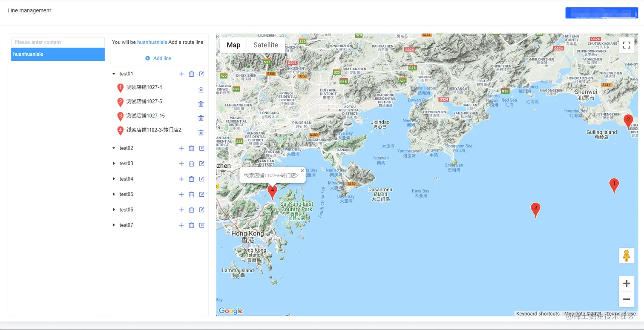Image resolution: width=644 pixels, height=330 pixels.
Task: Click map marker number 4
Action: (x=272, y=192)
